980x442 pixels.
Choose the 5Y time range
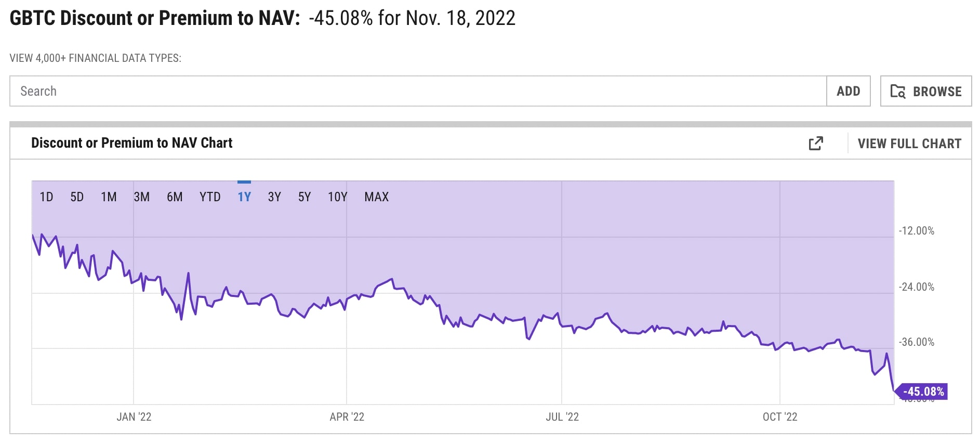click(304, 197)
